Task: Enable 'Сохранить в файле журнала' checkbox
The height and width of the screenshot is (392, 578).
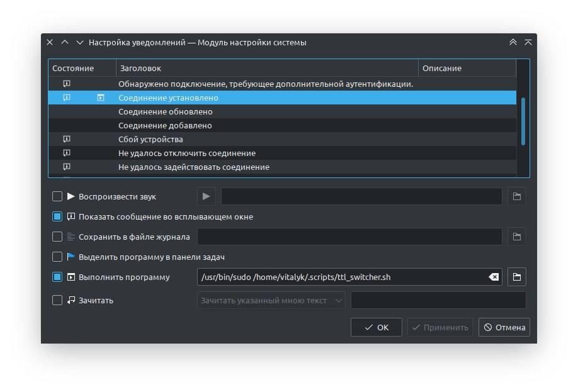Action: (57, 237)
